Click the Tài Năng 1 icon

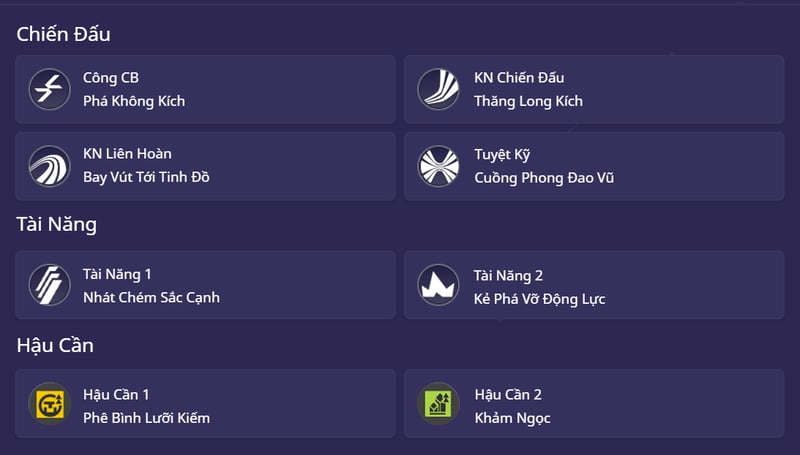(48, 285)
